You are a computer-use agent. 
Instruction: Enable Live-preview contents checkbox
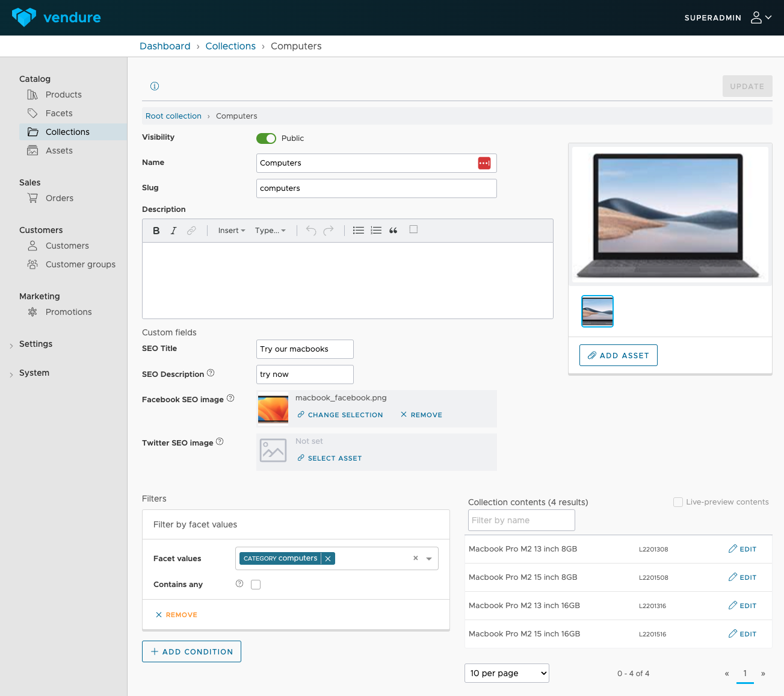pyautogui.click(x=678, y=502)
